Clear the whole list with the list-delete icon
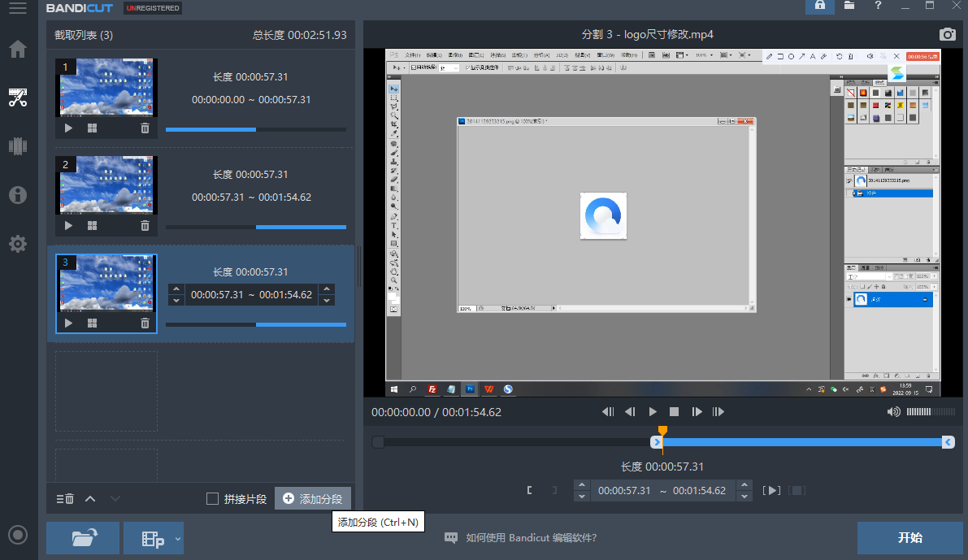968x560 pixels. click(x=64, y=498)
